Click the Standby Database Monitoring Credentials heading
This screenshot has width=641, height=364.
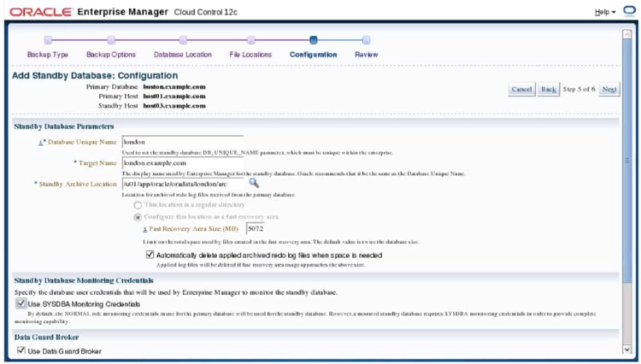point(84,280)
